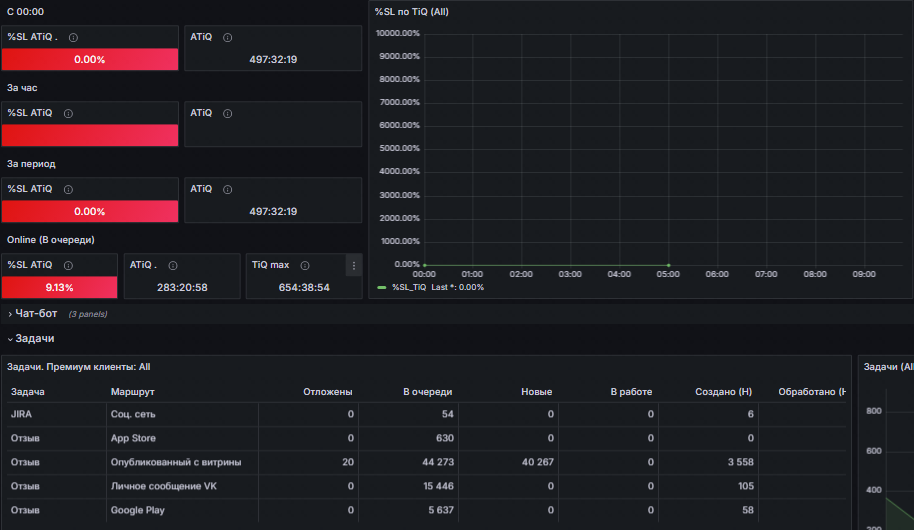Sort table by В очереди column
914x530 pixels.
click(427, 392)
